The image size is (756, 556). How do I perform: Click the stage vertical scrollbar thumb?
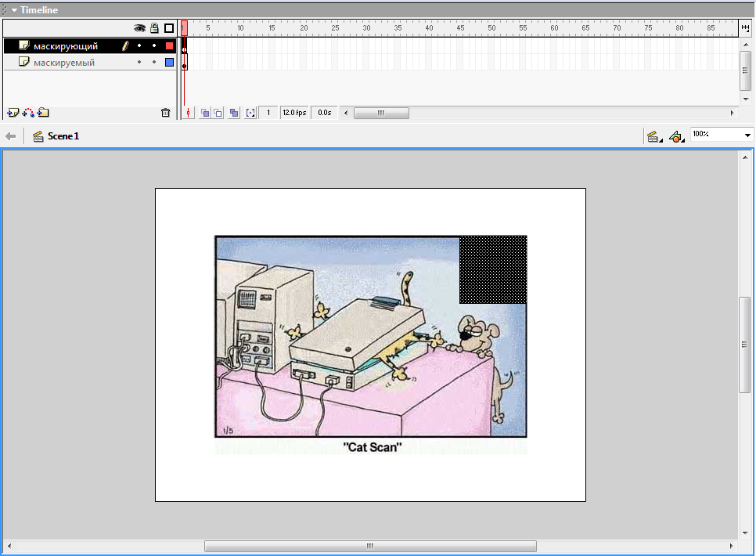pos(745,345)
